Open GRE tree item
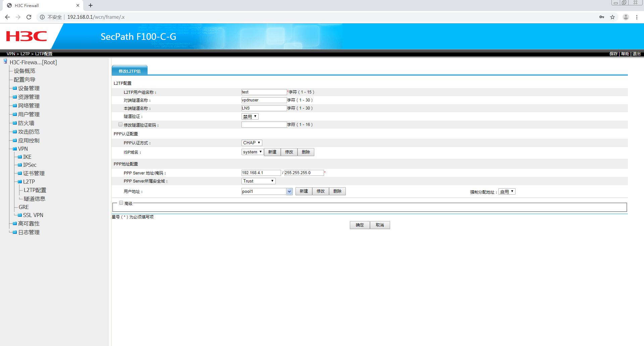 pyautogui.click(x=24, y=207)
